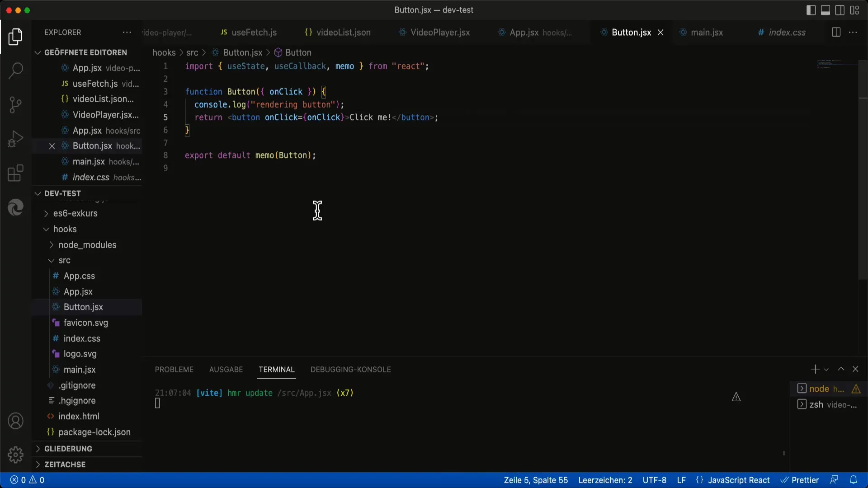Select the node terminal instance

click(x=829, y=389)
